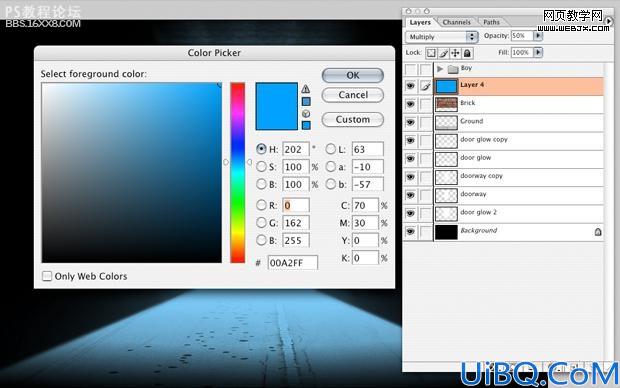Select the Ground layer name
Screen dimensions: 620x388
click(x=471, y=121)
